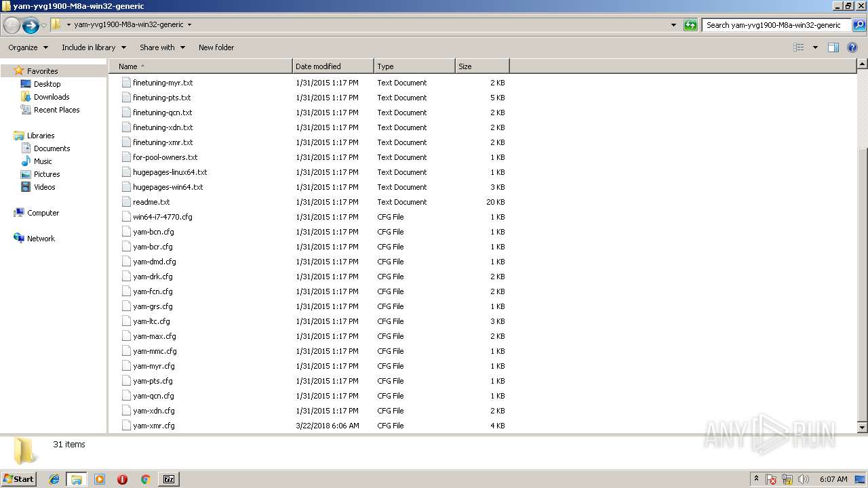The width and height of the screenshot is (868, 488).
Task: Select yam-max.cfg file name
Action: pos(155,336)
